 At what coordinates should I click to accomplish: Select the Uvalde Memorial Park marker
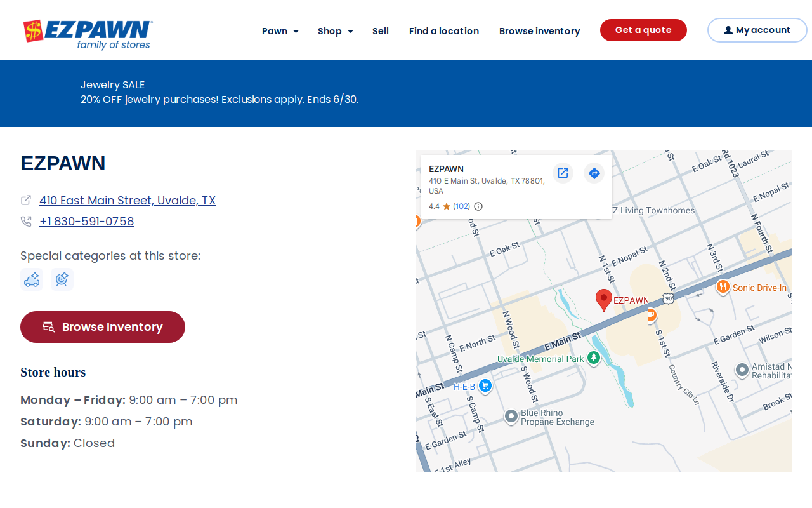point(594,358)
